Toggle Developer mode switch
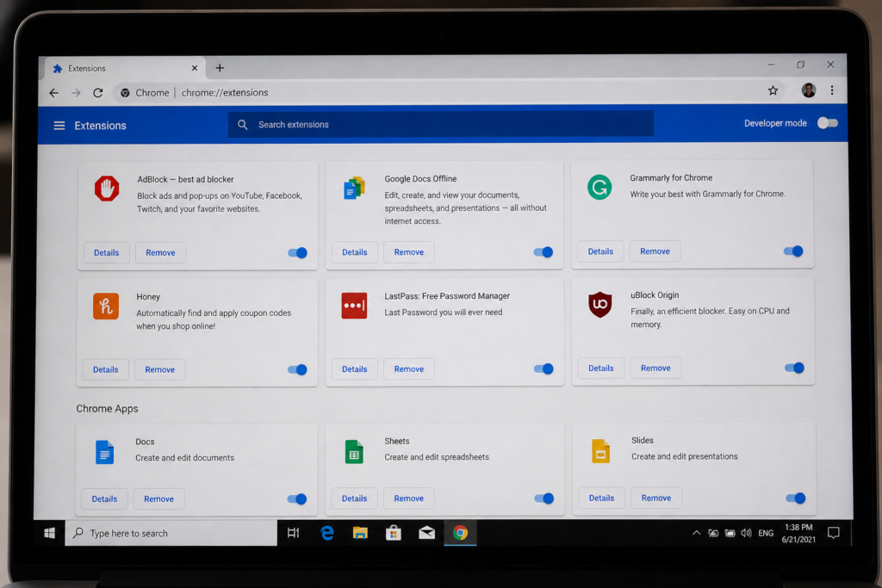This screenshot has width=882, height=588. 828,123
